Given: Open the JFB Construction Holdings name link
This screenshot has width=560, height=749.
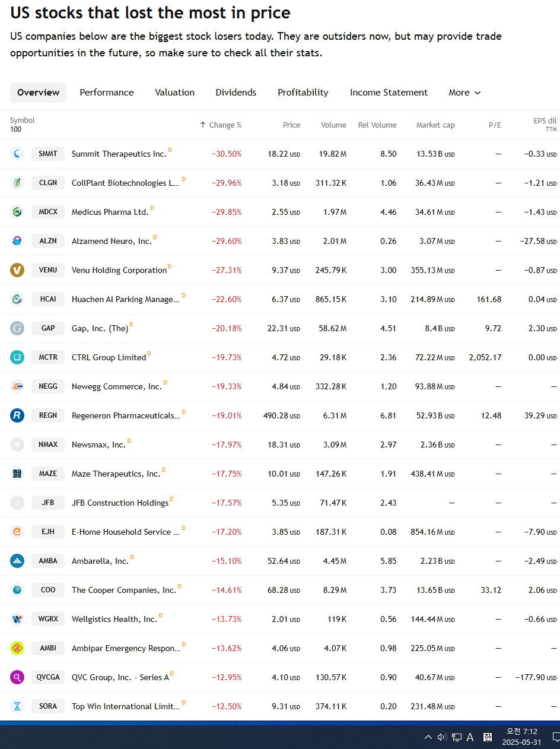Looking at the screenshot, I should 120,503.
